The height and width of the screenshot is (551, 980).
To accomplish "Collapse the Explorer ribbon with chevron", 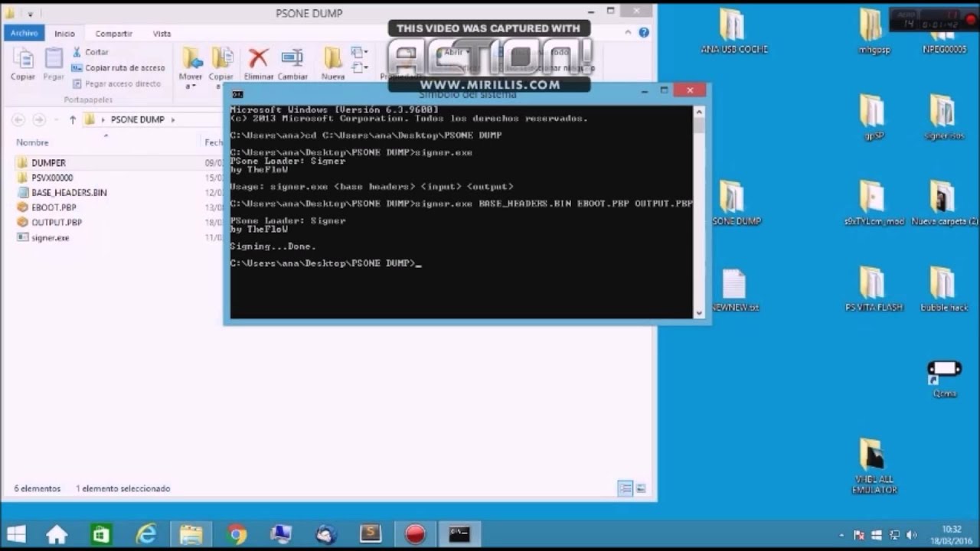I will tap(629, 33).
